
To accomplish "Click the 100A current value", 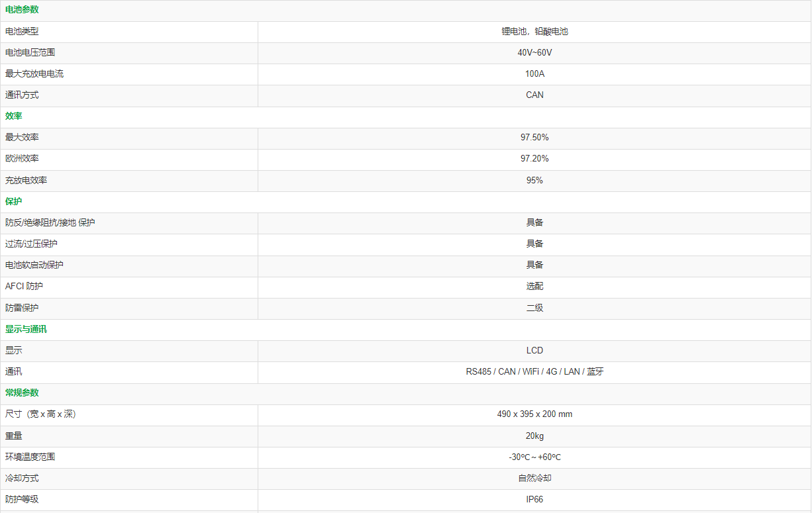I will tap(534, 73).
